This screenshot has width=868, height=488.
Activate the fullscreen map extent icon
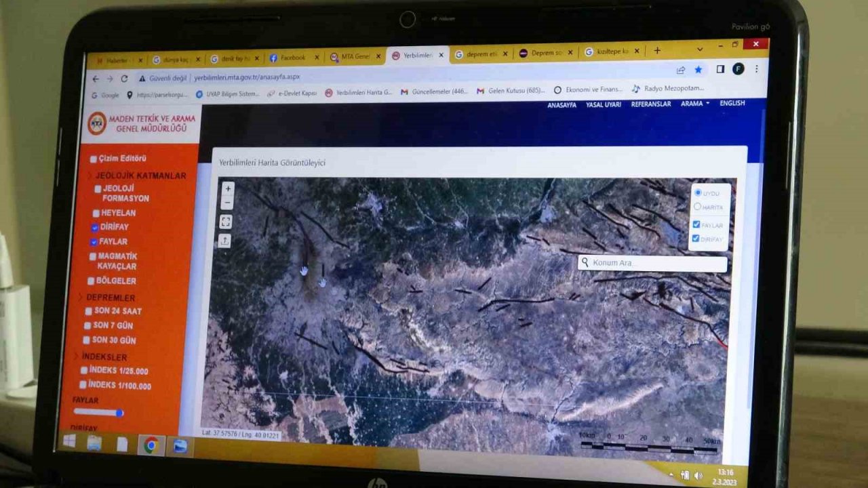pos(226,221)
